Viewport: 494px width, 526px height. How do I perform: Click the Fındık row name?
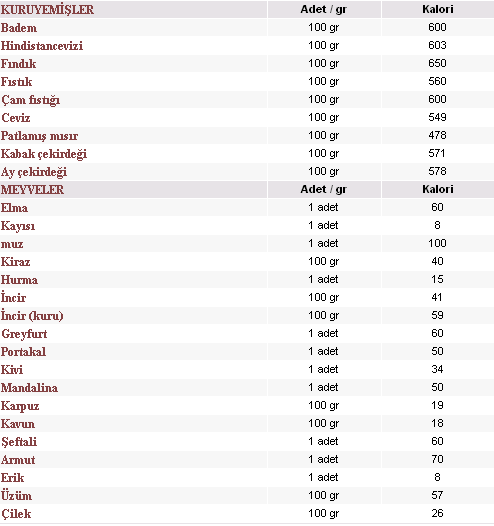click(x=18, y=64)
